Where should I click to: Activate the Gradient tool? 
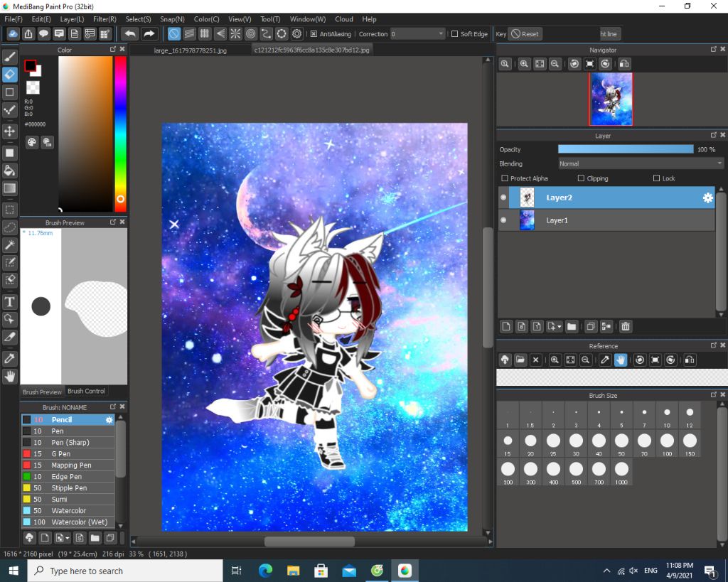tap(10, 188)
